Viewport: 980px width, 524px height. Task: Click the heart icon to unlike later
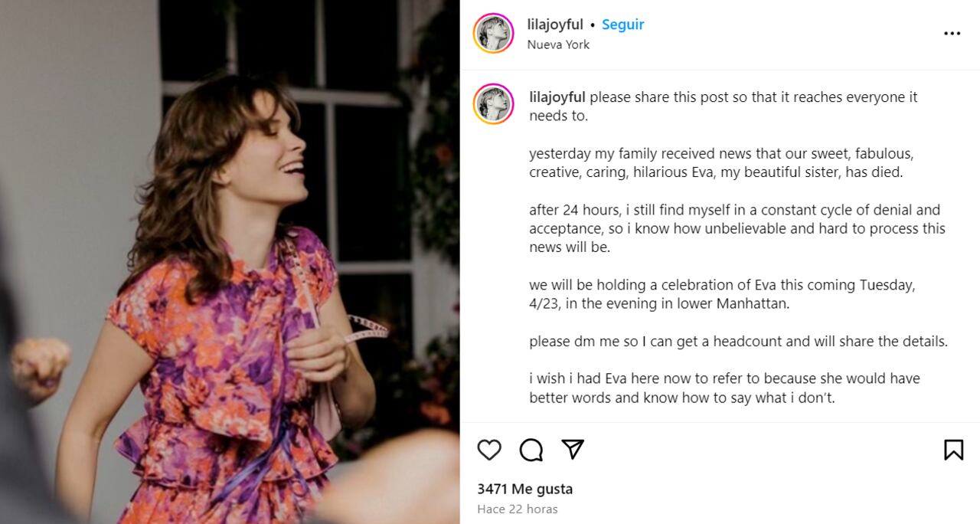(x=490, y=450)
